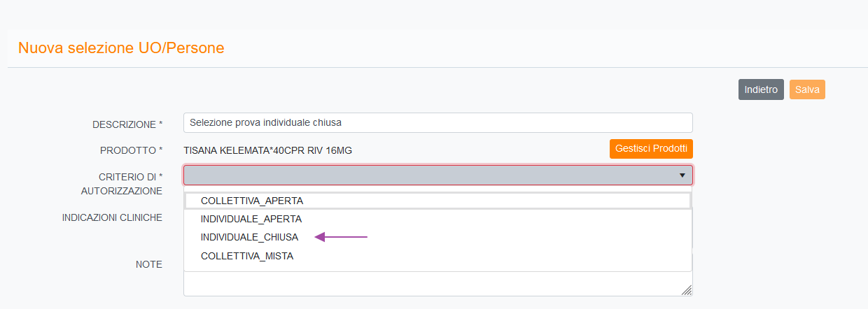This screenshot has width=868, height=309.
Task: Choose INDIVIDUALE_APERTA from the list
Action: click(x=251, y=219)
